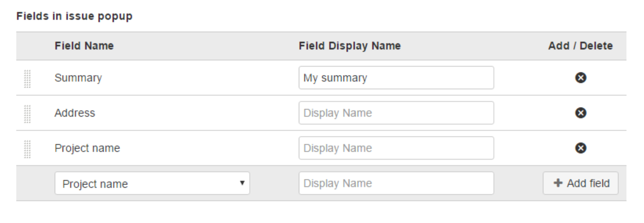This screenshot has width=644, height=223.
Task: Click the Address row drag handle
Action: click(28, 113)
